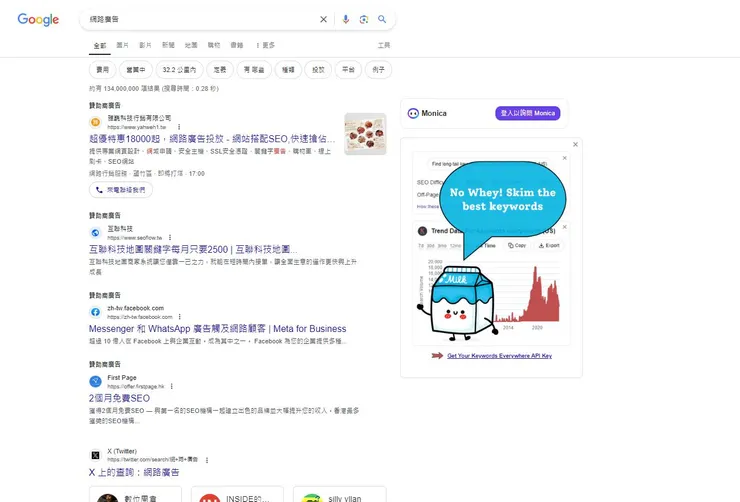
Task: Open the Messenger 和 WhatsApp Meta for Business link
Action: pyautogui.click(x=218, y=329)
